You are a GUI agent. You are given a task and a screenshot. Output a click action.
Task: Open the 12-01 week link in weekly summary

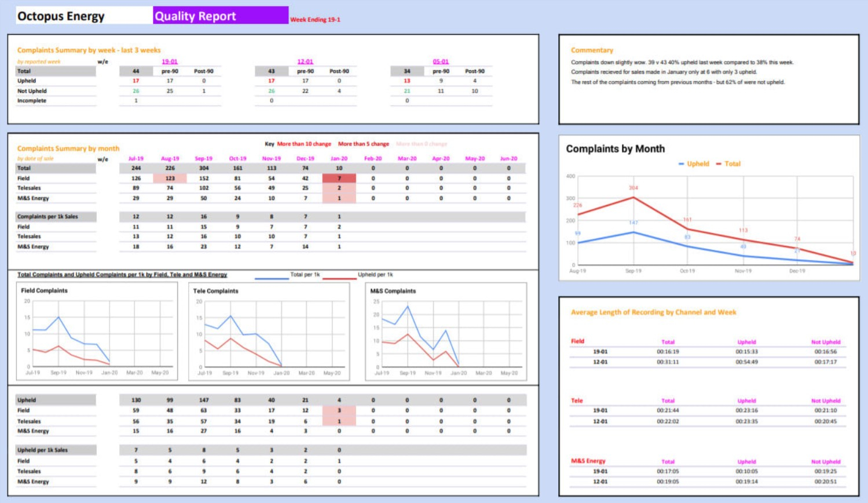pos(305,61)
